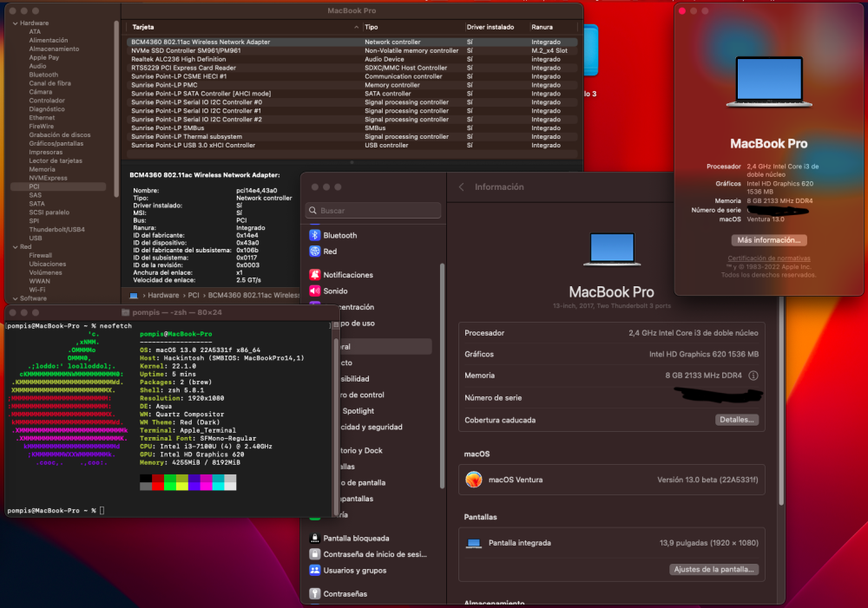Image resolution: width=868 pixels, height=608 pixels.
Task: Sort by the Tarjeta column header arrow
Action: [x=356, y=27]
